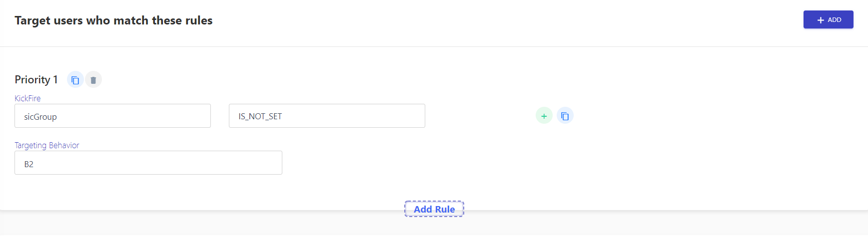
Task: Delete Priority 1 rule with trash icon
Action: pyautogui.click(x=93, y=80)
